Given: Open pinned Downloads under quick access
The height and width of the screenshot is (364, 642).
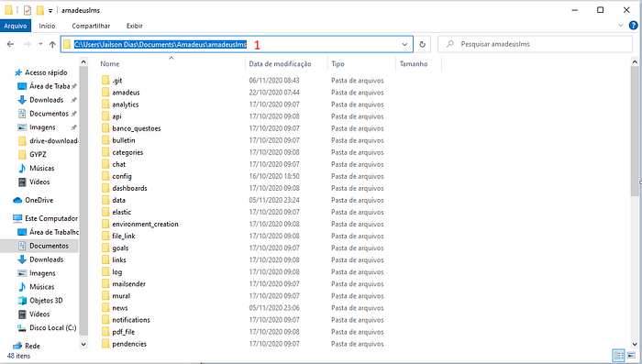Looking at the screenshot, I should coord(47,100).
